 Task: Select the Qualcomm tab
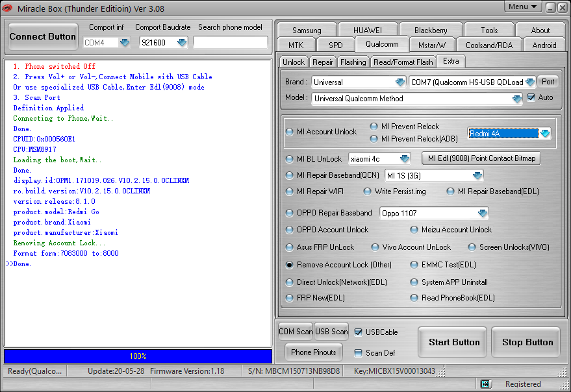(382, 44)
